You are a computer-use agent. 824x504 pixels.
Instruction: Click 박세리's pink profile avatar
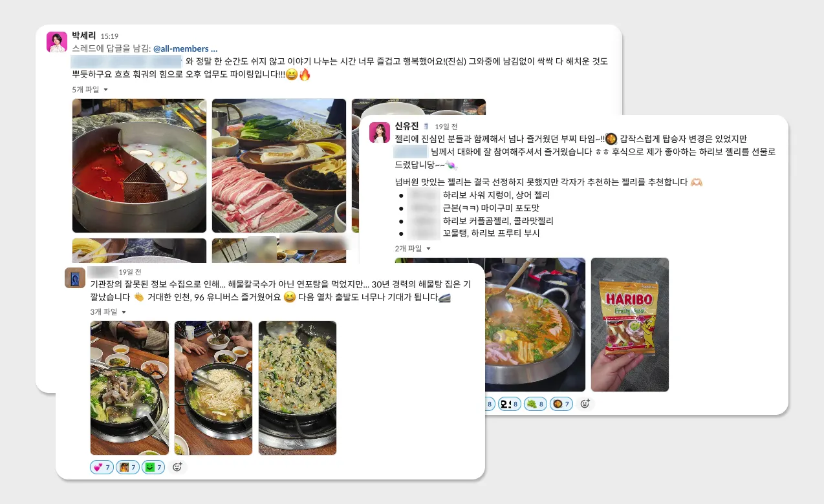pos(57,42)
